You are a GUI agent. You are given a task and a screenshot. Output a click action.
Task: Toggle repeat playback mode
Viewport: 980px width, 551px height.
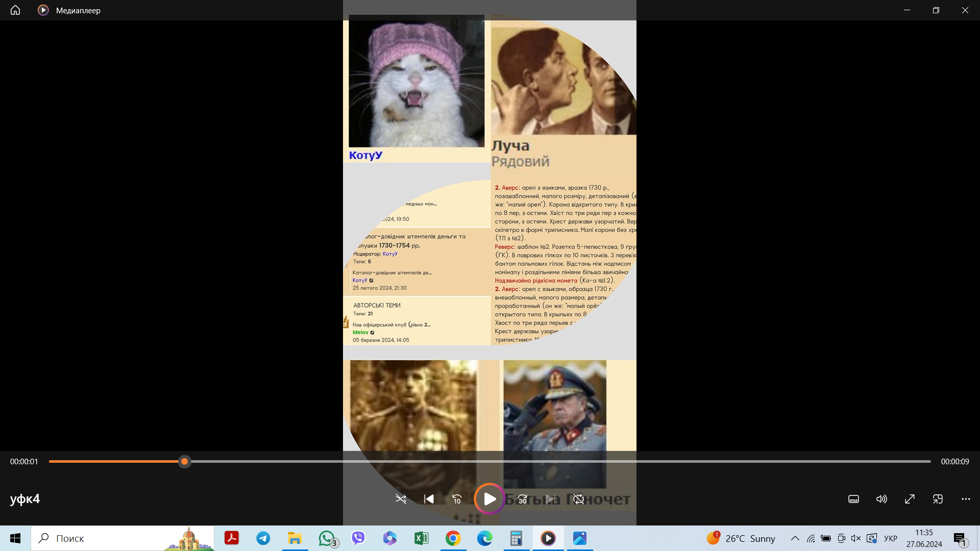pyautogui.click(x=578, y=499)
